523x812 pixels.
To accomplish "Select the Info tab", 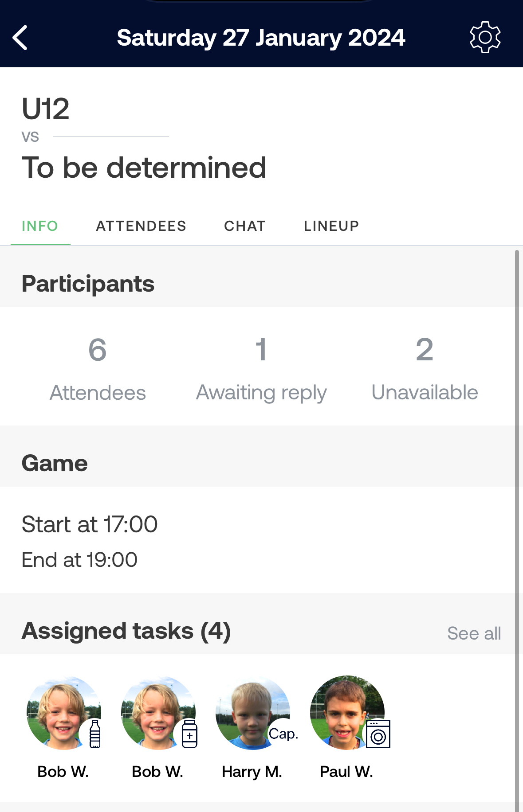I will click(40, 226).
